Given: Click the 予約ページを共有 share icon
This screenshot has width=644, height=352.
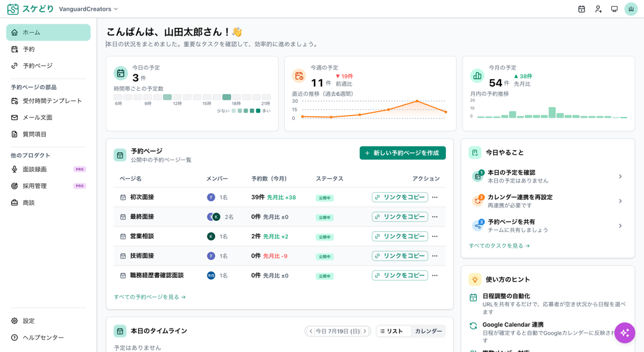Looking at the screenshot, I should pyautogui.click(x=477, y=226).
